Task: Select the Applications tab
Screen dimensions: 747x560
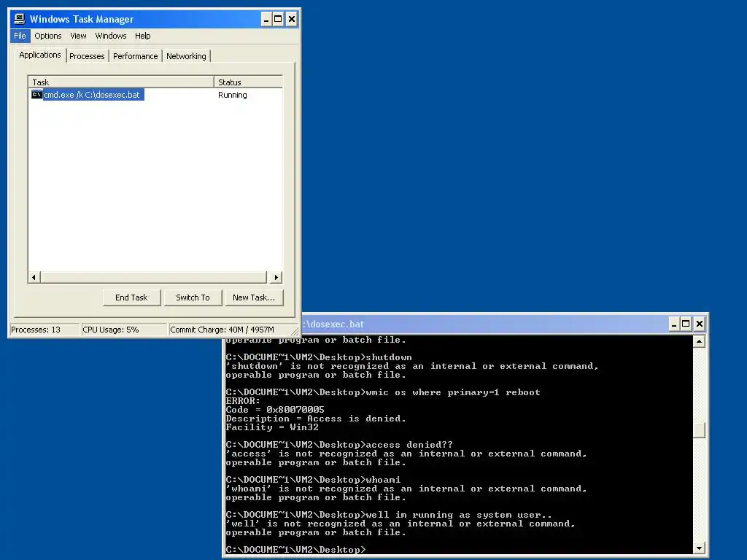Action: 40,55
